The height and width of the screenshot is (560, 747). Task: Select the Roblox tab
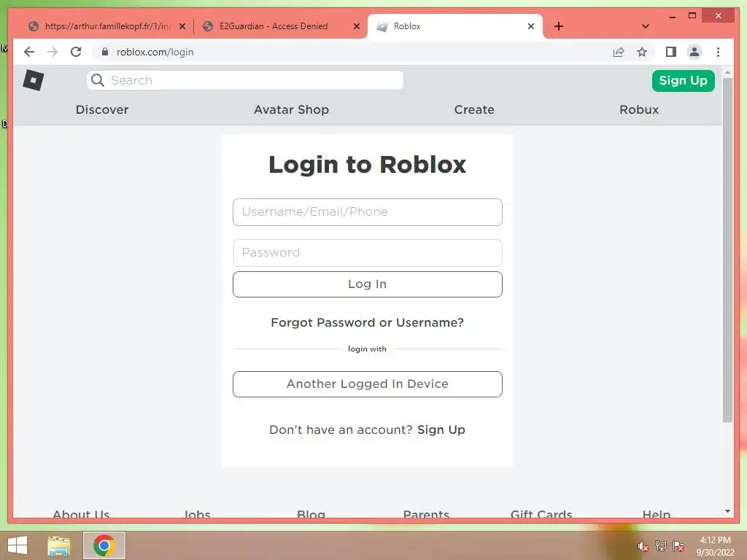coord(455,26)
